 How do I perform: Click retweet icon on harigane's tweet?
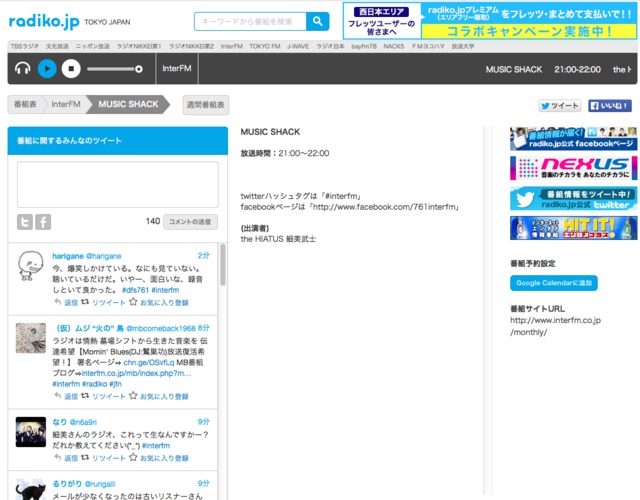104,302
